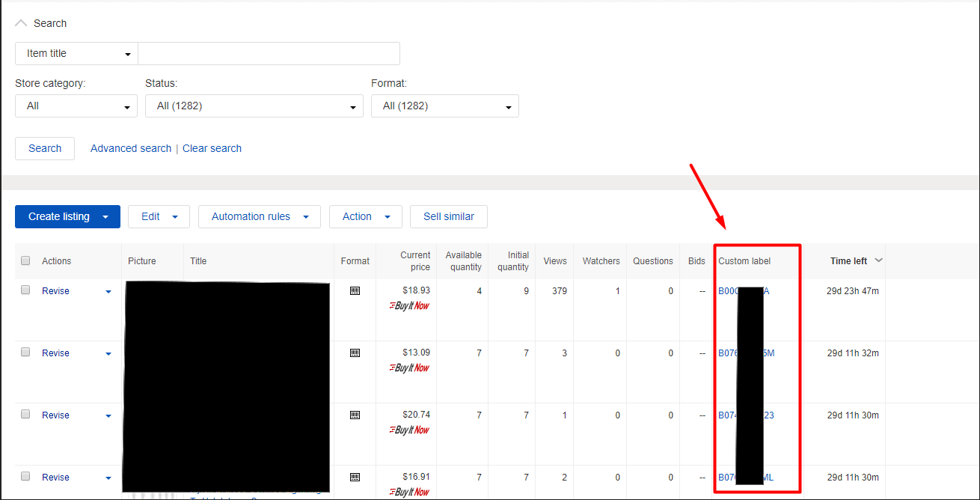Click the Buy It Now logo under $16.91

tap(409, 492)
